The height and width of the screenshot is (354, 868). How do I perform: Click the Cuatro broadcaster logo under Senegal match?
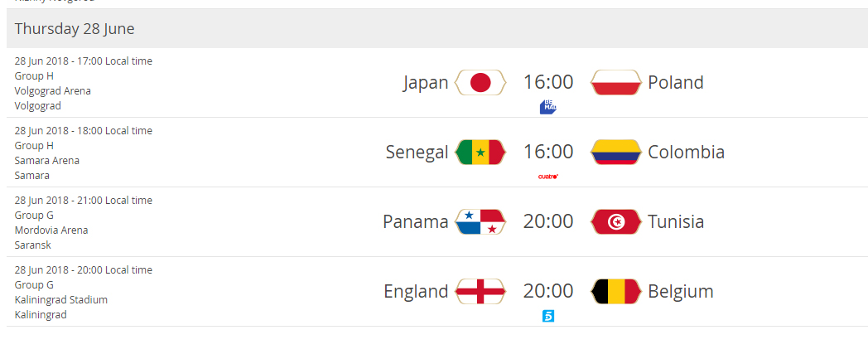point(548,177)
